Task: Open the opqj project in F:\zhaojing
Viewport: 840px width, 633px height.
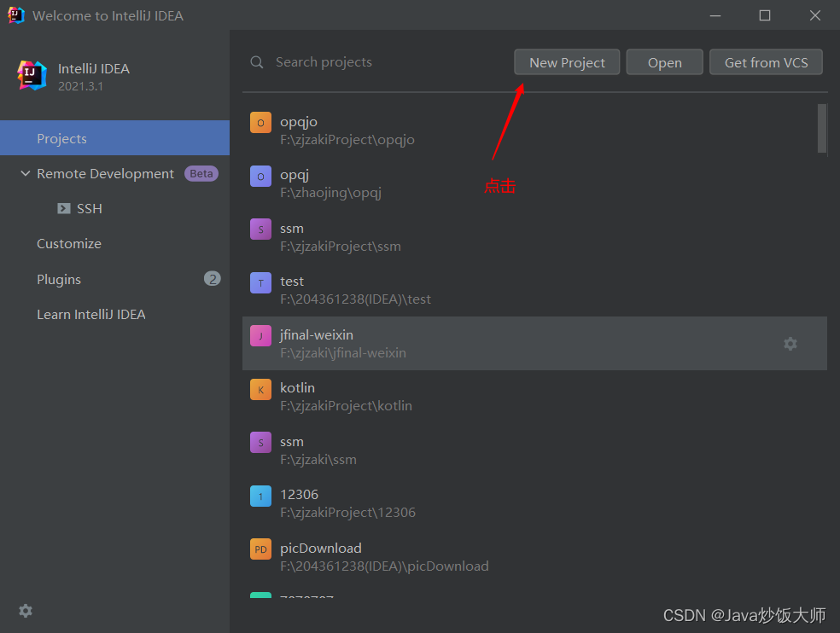Action: (x=534, y=183)
